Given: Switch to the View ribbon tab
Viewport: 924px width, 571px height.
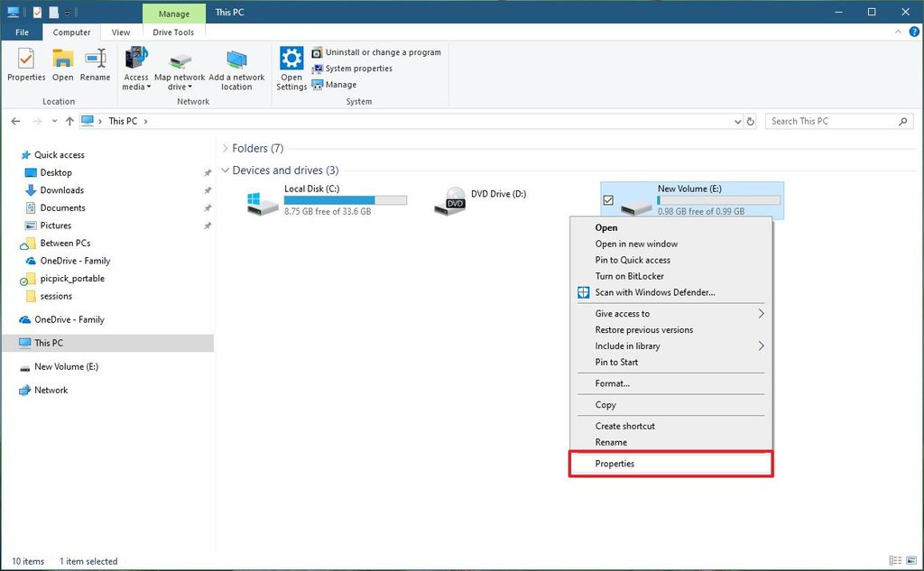Looking at the screenshot, I should pyautogui.click(x=120, y=32).
